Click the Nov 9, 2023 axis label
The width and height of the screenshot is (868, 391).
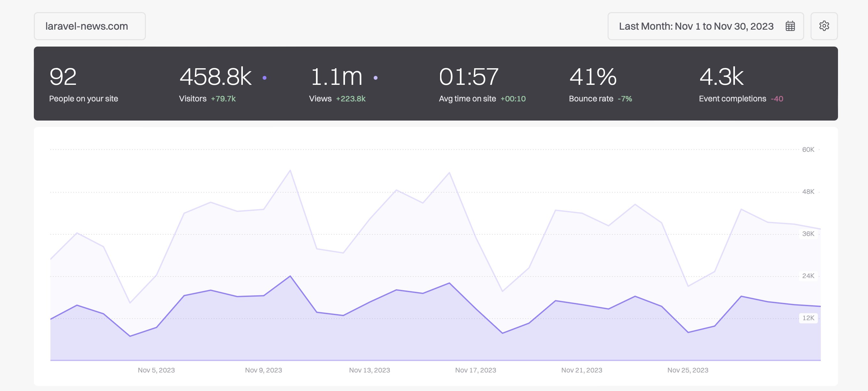264,370
